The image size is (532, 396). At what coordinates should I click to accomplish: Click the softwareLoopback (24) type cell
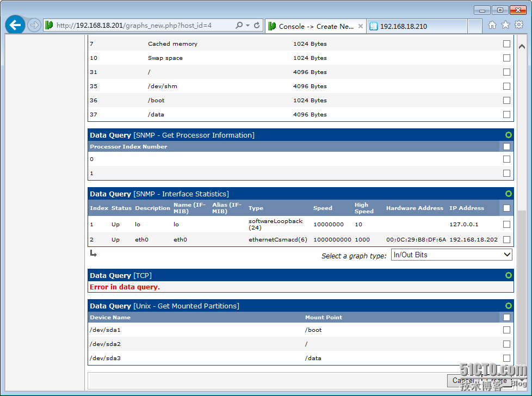275,224
